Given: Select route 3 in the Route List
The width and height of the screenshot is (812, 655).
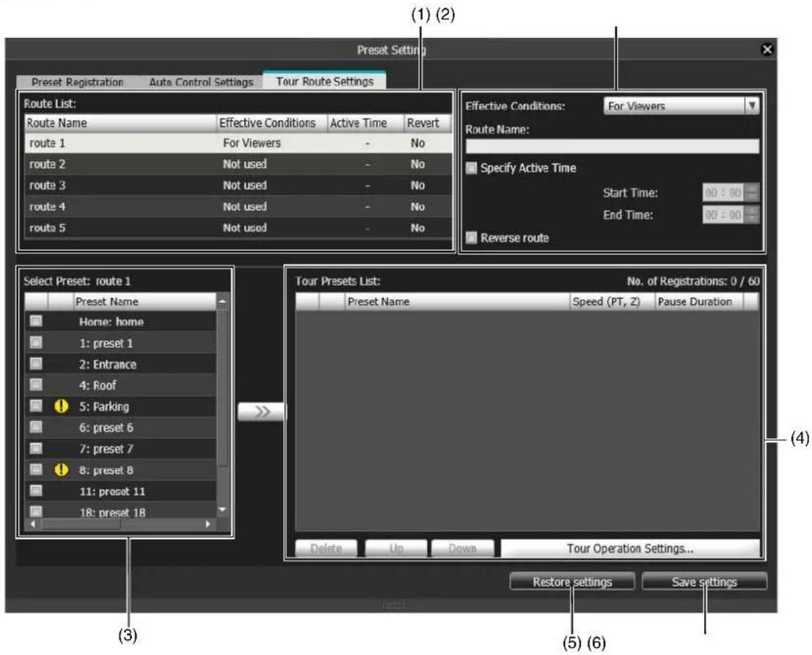Looking at the screenshot, I should (x=238, y=186).
